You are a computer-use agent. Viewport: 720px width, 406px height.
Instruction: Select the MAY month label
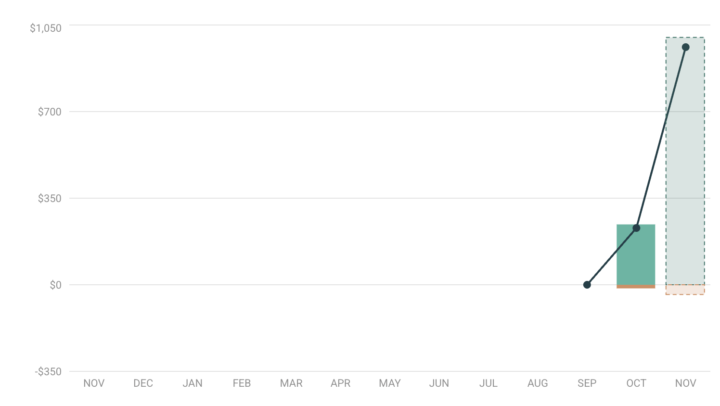tap(390, 384)
